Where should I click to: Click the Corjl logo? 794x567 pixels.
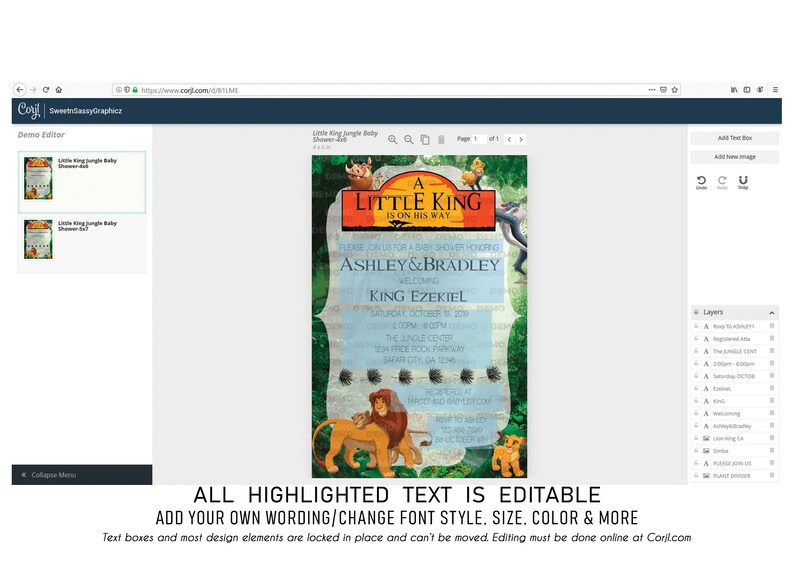(28, 110)
